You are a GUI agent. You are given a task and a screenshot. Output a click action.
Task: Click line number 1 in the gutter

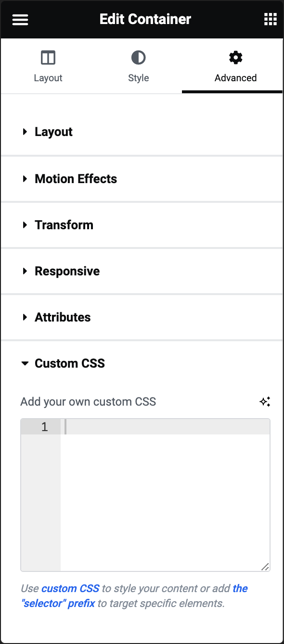click(x=45, y=427)
